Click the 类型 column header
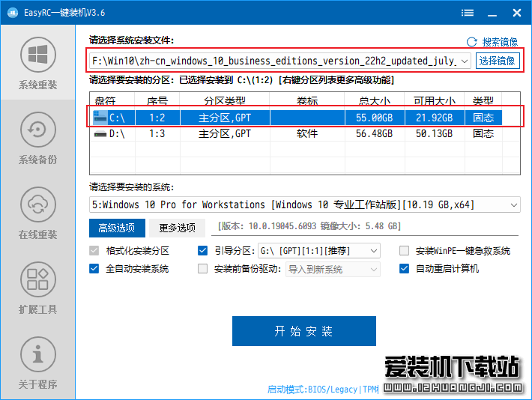 point(483,101)
